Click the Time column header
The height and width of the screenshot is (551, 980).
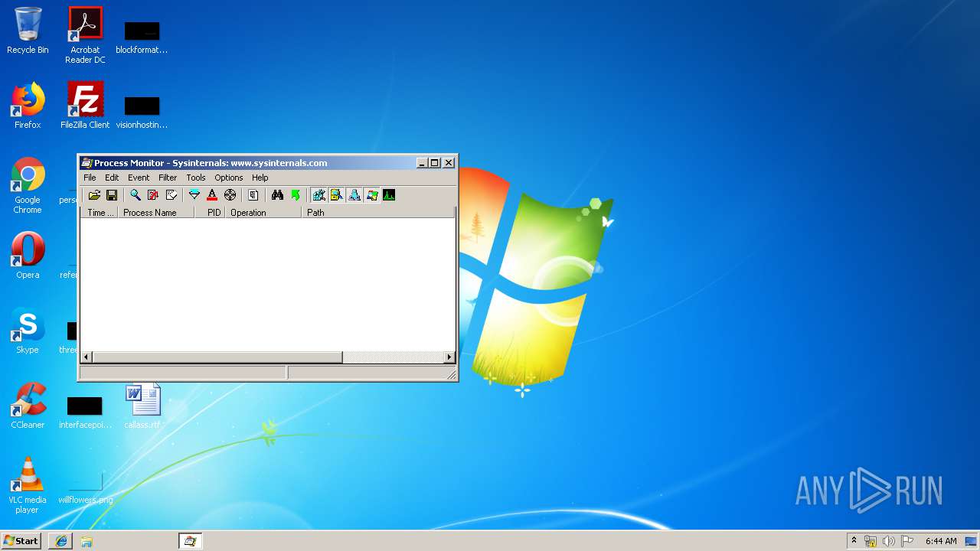[x=100, y=213]
